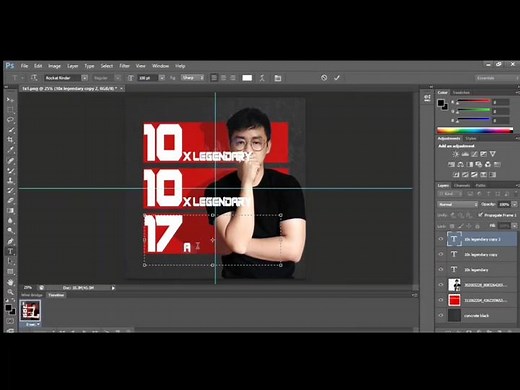This screenshot has height=390, width=520.
Task: Open the Image menu
Action: [x=54, y=66]
